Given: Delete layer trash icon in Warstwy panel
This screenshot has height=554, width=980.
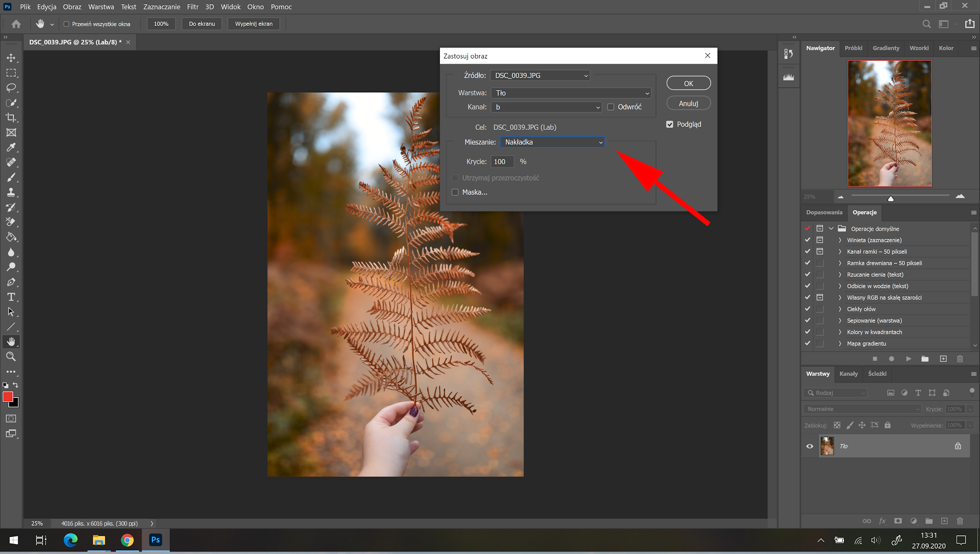Looking at the screenshot, I should (960, 521).
